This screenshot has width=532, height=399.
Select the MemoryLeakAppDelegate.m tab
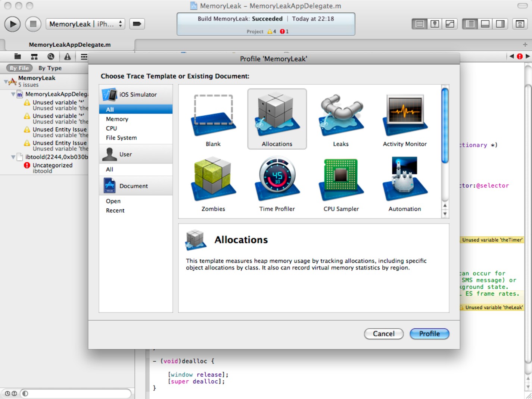tap(70, 44)
